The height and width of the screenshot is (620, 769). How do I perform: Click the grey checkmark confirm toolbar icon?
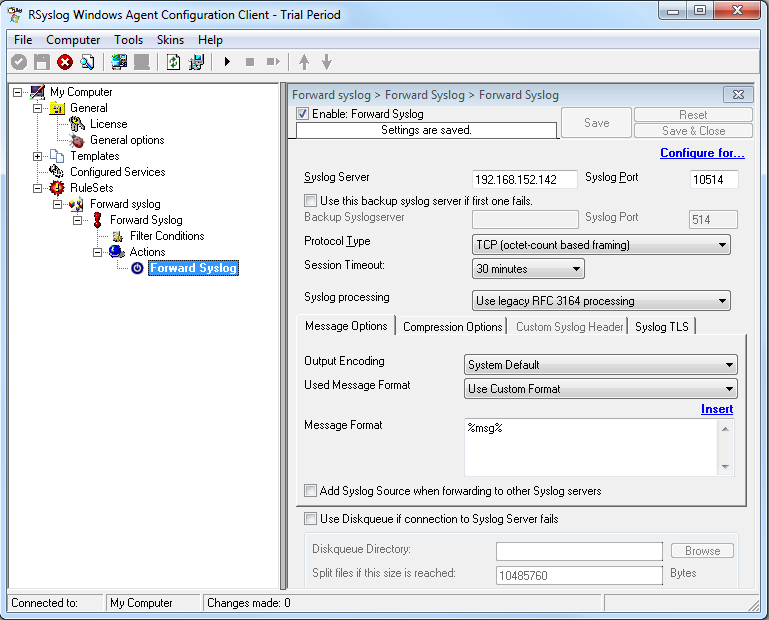point(19,62)
